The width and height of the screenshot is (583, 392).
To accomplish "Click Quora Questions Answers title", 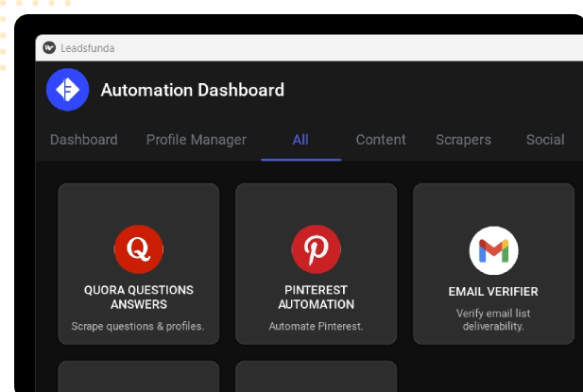I will 139,297.
